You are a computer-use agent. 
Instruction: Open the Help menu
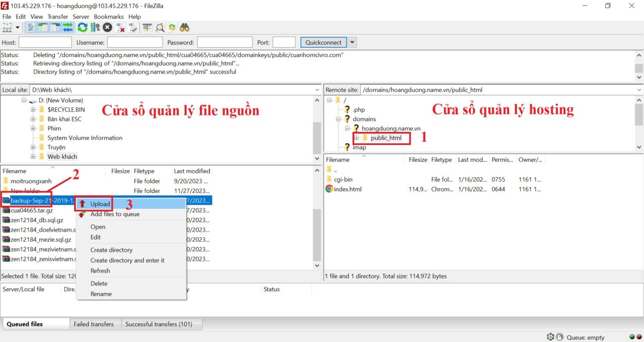point(134,17)
